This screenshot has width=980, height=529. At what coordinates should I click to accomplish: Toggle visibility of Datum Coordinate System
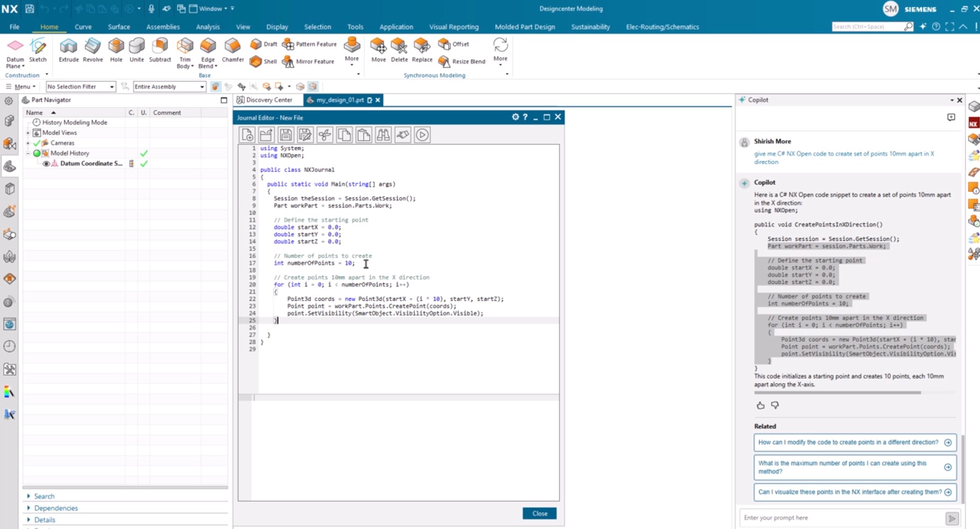tap(46, 164)
